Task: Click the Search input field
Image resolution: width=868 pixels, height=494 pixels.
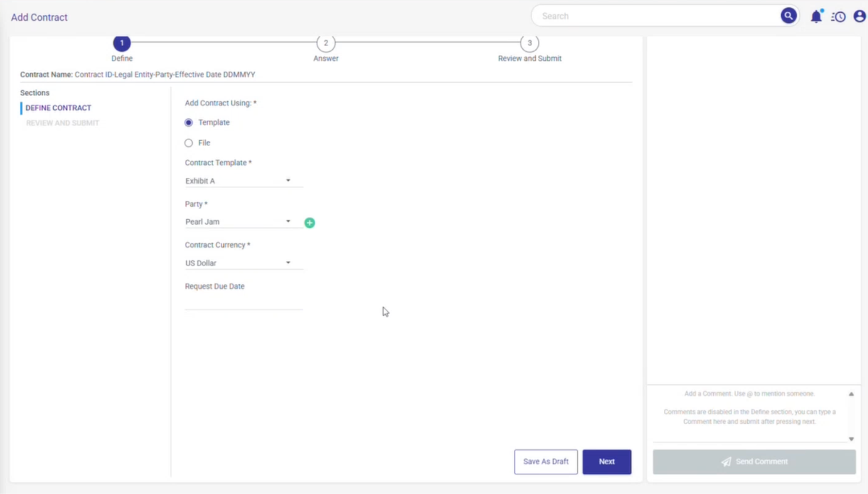Action: [657, 16]
